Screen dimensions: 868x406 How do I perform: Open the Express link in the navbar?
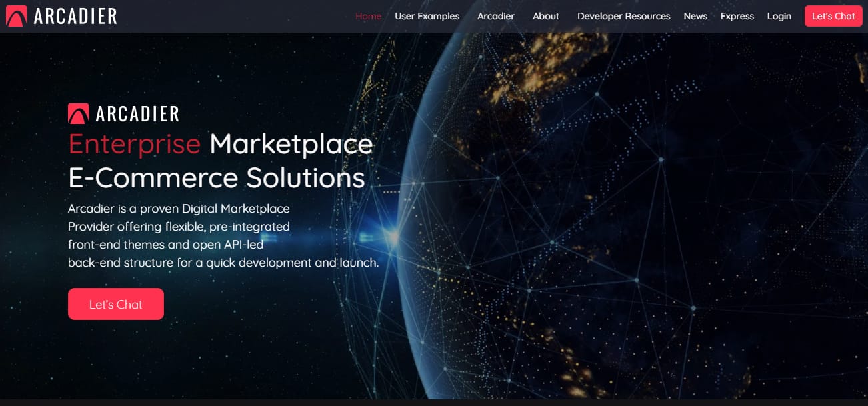point(737,16)
